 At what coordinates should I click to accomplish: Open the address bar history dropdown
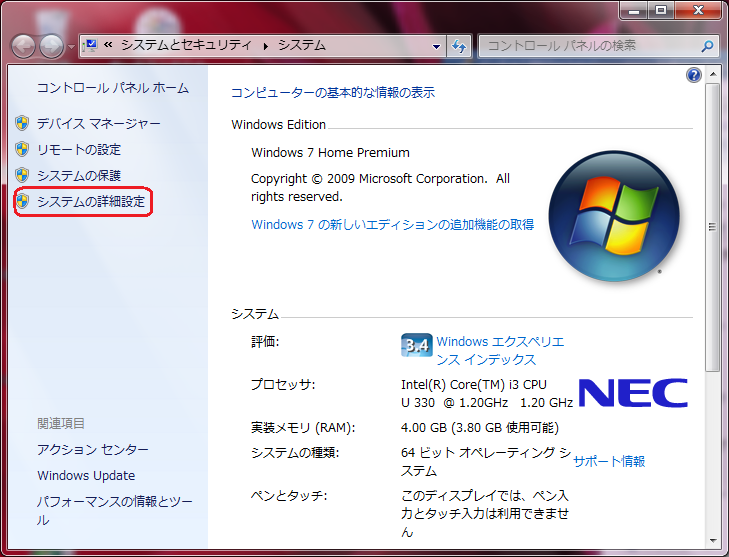436,46
